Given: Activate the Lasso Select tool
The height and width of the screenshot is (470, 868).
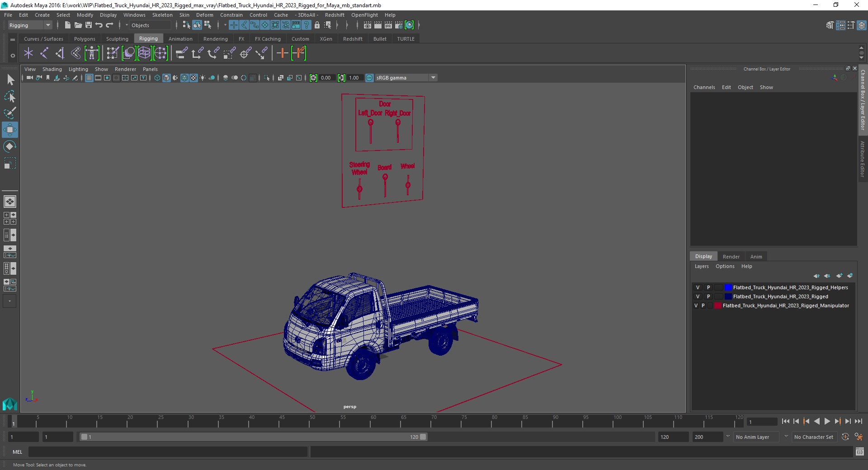Looking at the screenshot, I should (10, 97).
